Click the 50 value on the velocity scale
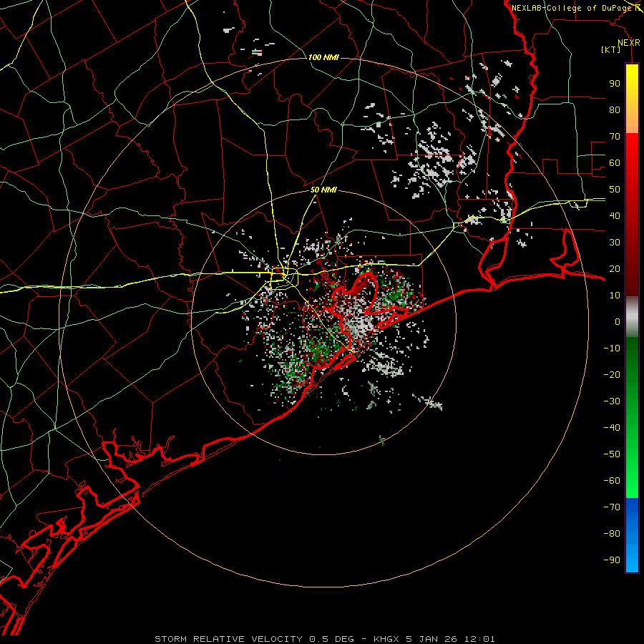 tap(615, 190)
